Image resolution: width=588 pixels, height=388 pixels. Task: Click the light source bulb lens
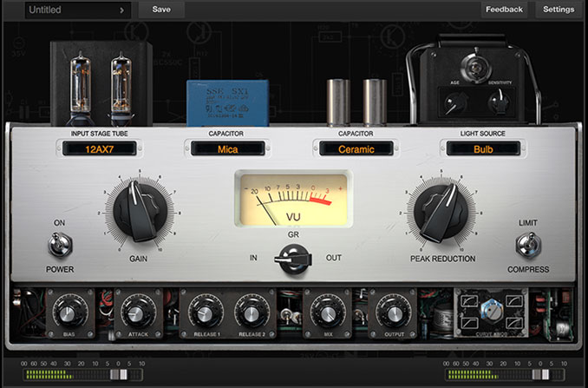pos(476,68)
